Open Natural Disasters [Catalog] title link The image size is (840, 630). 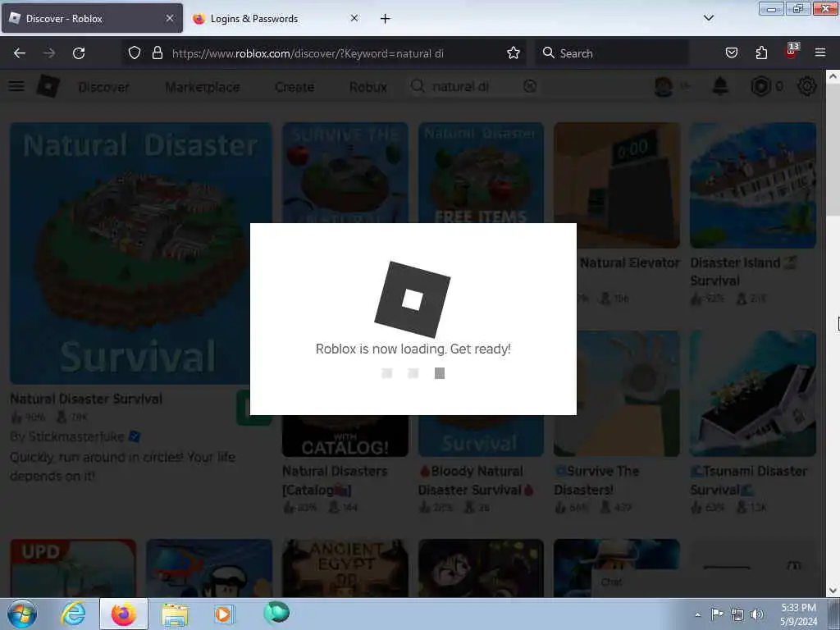[335, 481]
